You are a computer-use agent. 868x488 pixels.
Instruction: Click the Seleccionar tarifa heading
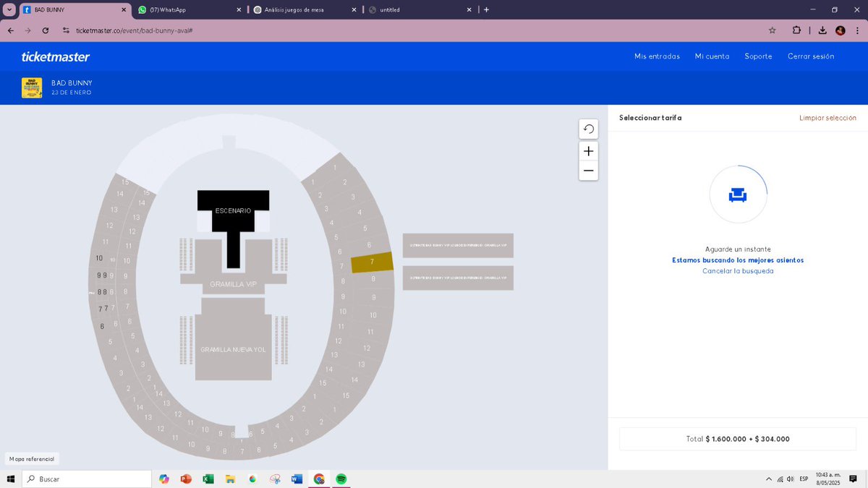pyautogui.click(x=650, y=118)
